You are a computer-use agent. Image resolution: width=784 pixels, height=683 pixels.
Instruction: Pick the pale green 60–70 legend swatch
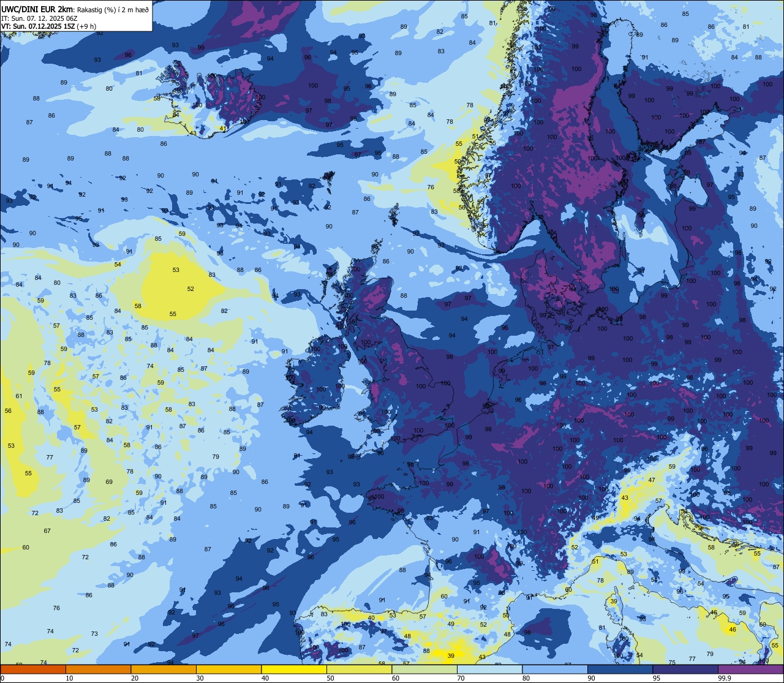424,669
